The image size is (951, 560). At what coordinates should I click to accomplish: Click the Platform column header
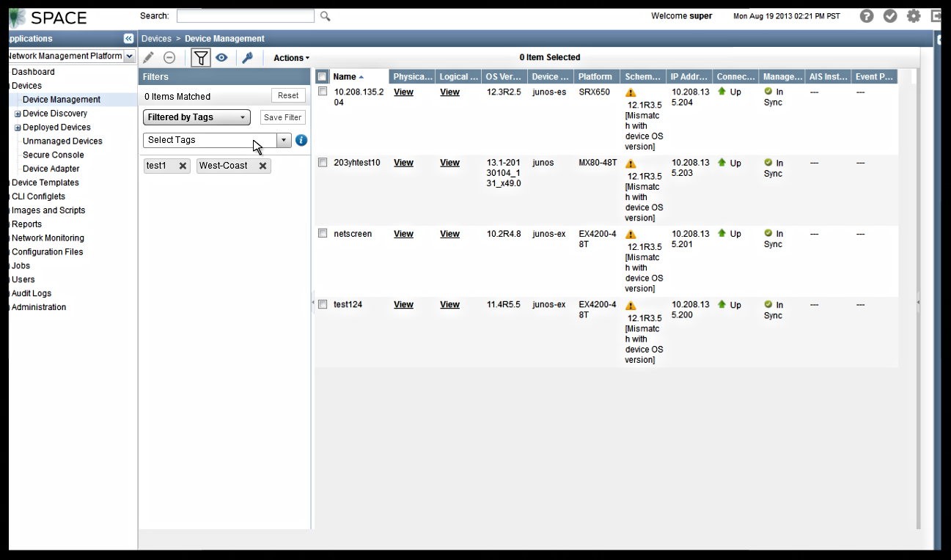click(x=597, y=77)
